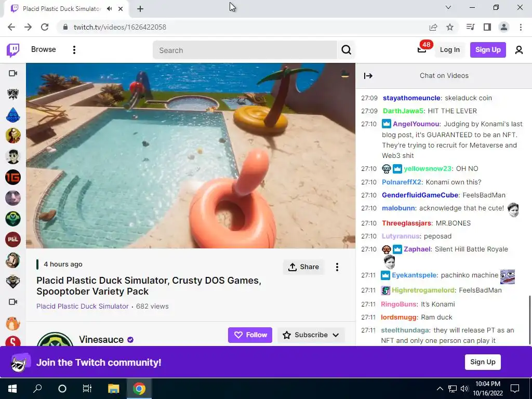The width and height of the screenshot is (532, 399).
Task: Mute the tab via speaker icon
Action: (109, 9)
